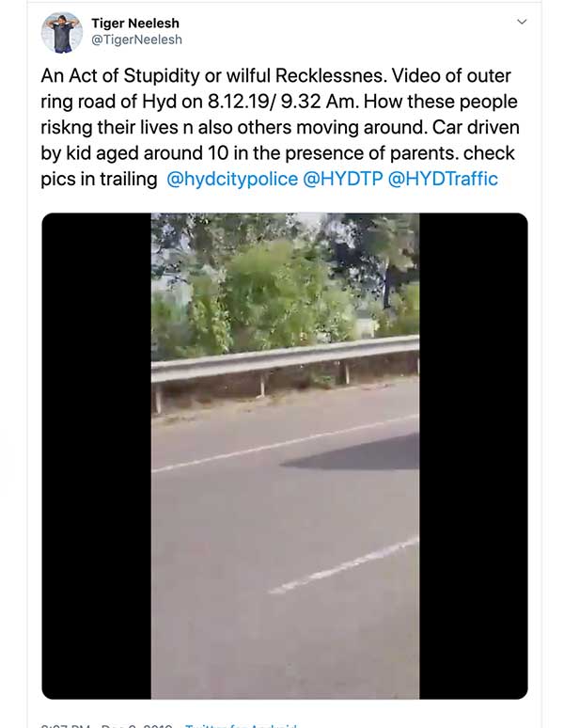Click the @TigerNeelesh handle

pyautogui.click(x=136, y=40)
